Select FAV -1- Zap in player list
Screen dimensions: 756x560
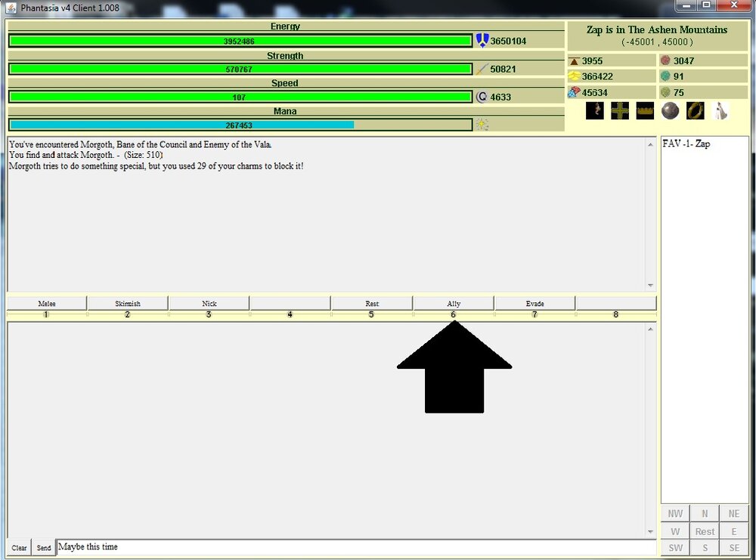(x=686, y=144)
